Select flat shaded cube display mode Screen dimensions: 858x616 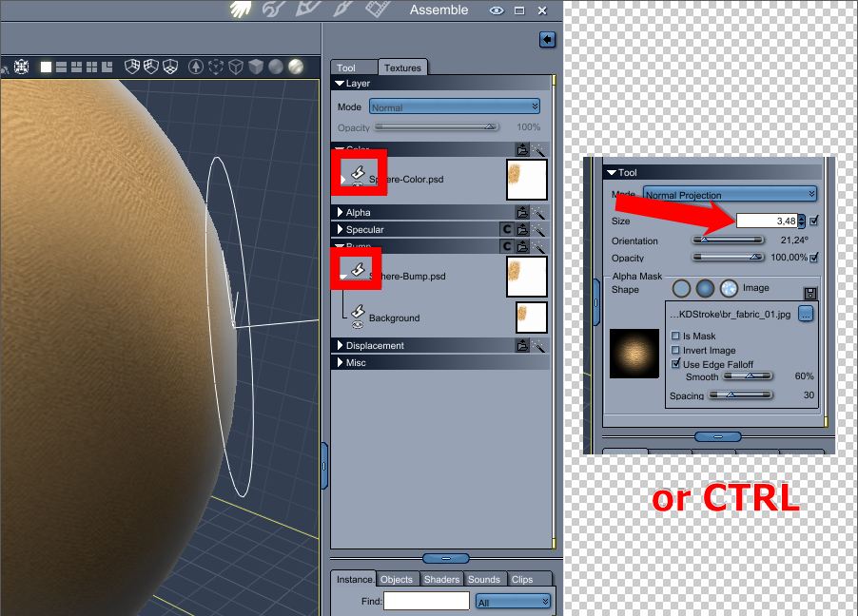[256, 67]
